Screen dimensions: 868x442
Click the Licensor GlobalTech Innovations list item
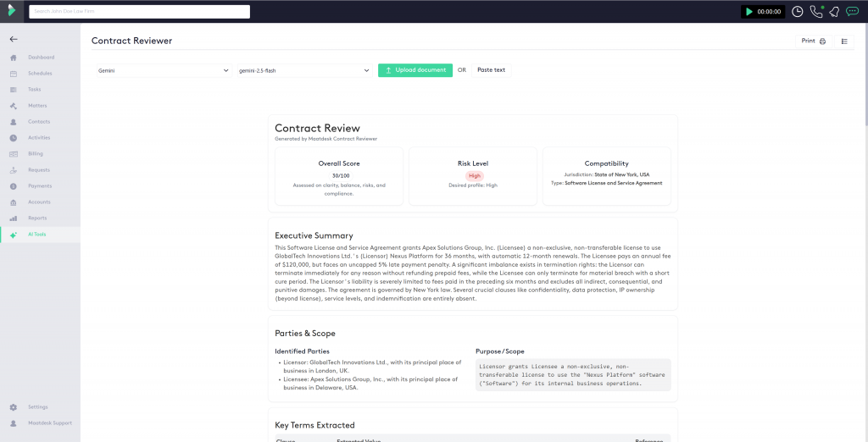coord(372,366)
